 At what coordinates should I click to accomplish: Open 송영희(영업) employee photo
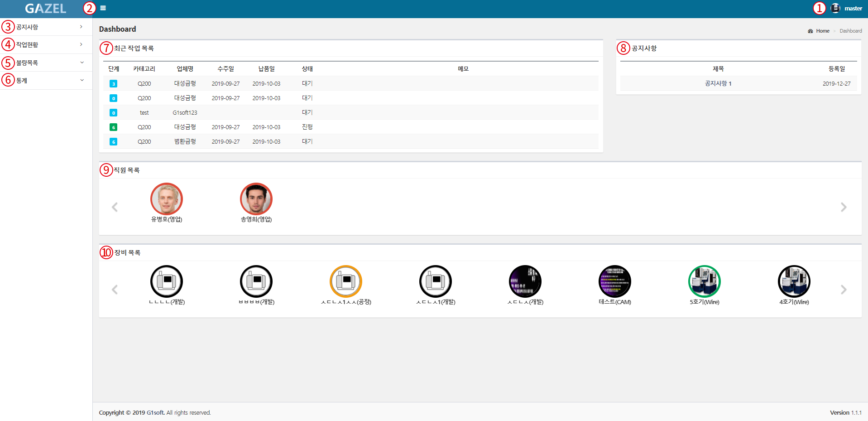point(256,199)
